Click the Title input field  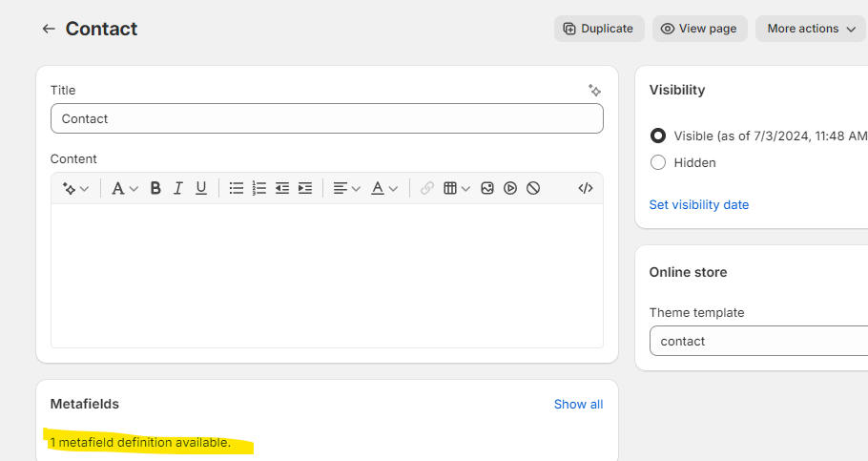(326, 118)
